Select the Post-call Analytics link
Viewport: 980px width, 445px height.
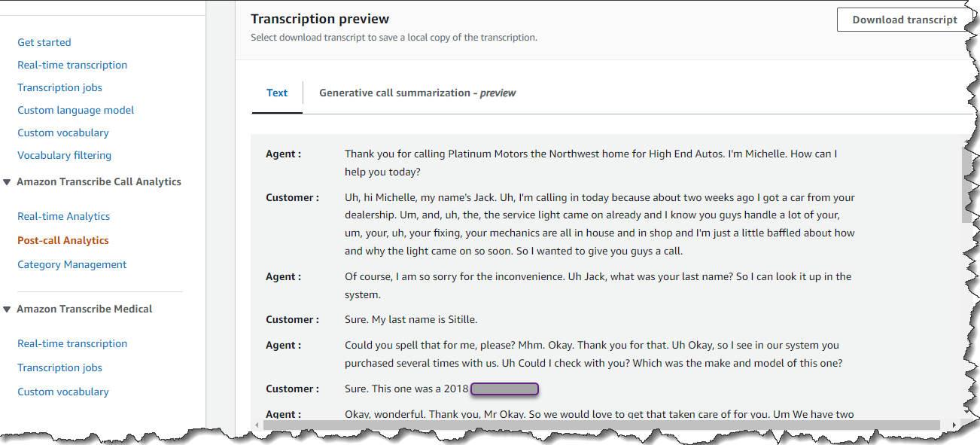(x=63, y=241)
